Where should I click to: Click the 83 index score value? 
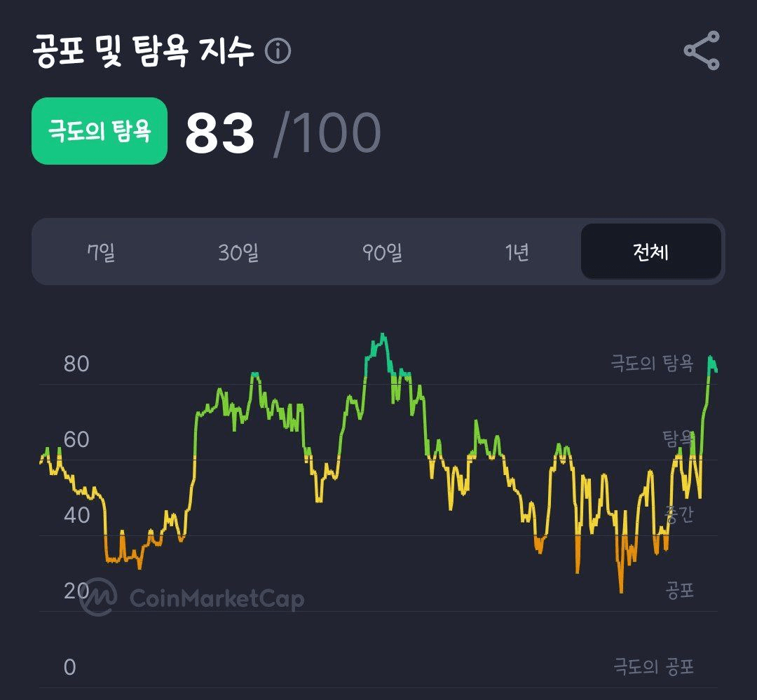219,132
